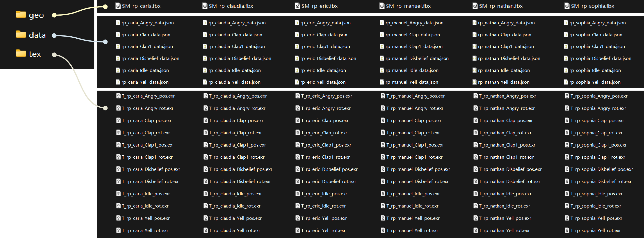Screen dimensions: 644x238
Task: Select the tex folder name
Action: (x=35, y=54)
